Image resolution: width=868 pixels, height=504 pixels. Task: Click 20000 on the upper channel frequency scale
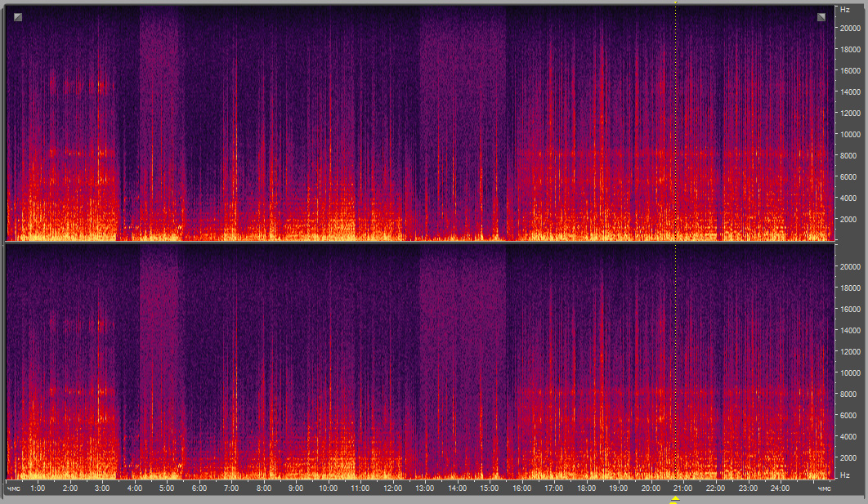coord(850,28)
